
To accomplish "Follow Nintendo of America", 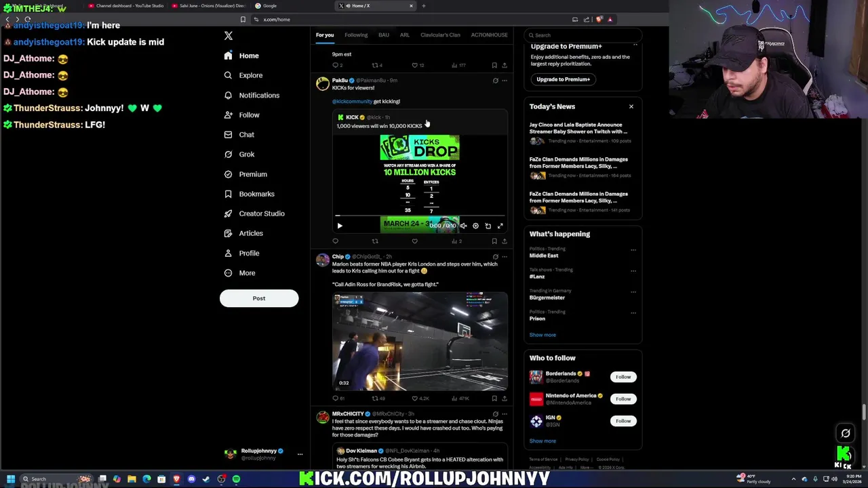I will tap(623, 399).
